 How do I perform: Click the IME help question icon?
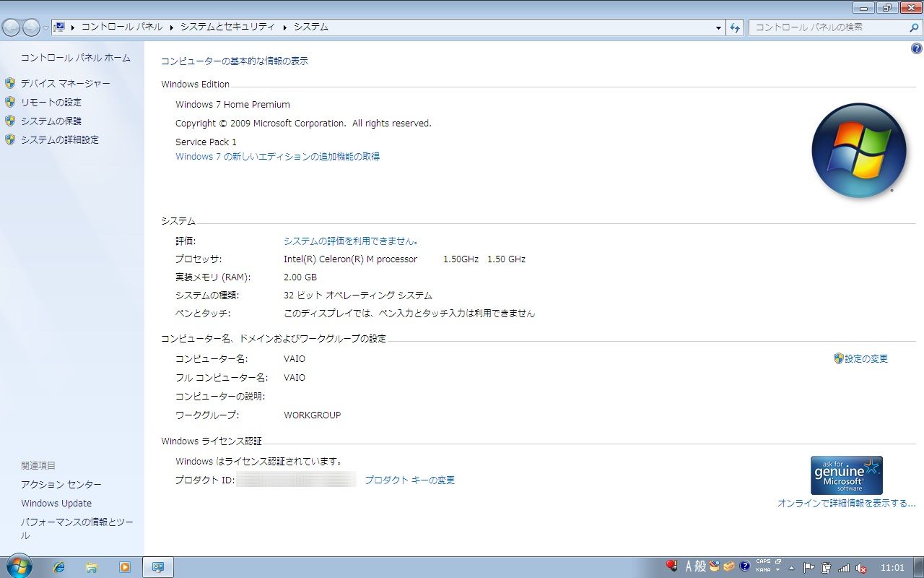click(745, 566)
